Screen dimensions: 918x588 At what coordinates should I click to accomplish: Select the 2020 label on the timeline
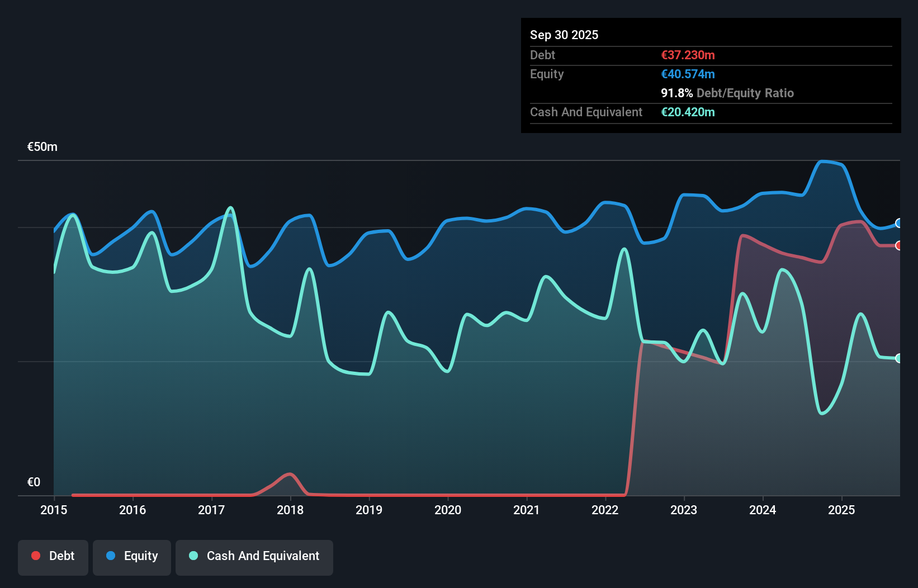(x=448, y=510)
